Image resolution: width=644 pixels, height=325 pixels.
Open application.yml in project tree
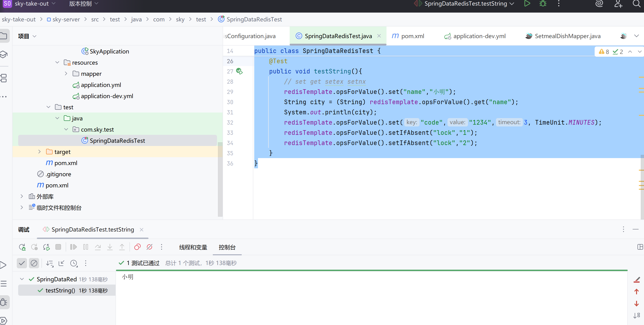coord(97,85)
